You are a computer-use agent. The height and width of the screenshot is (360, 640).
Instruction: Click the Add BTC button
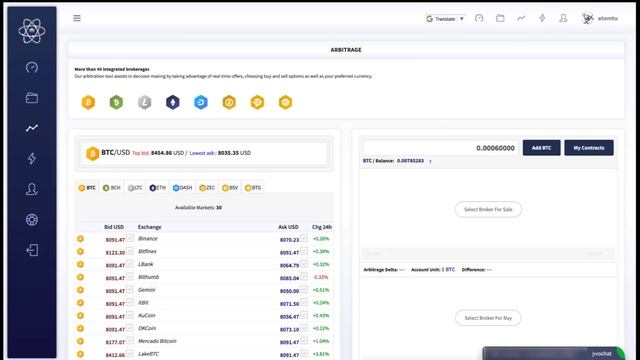click(541, 148)
